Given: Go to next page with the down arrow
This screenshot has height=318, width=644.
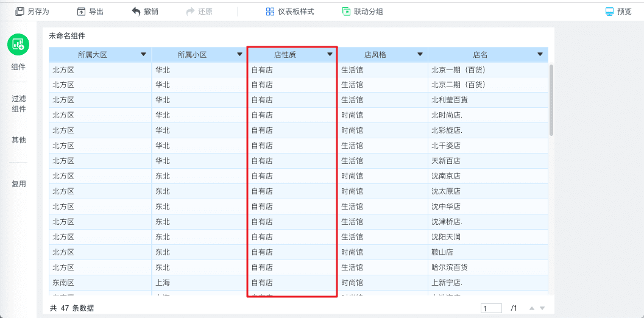Looking at the screenshot, I should point(542,308).
